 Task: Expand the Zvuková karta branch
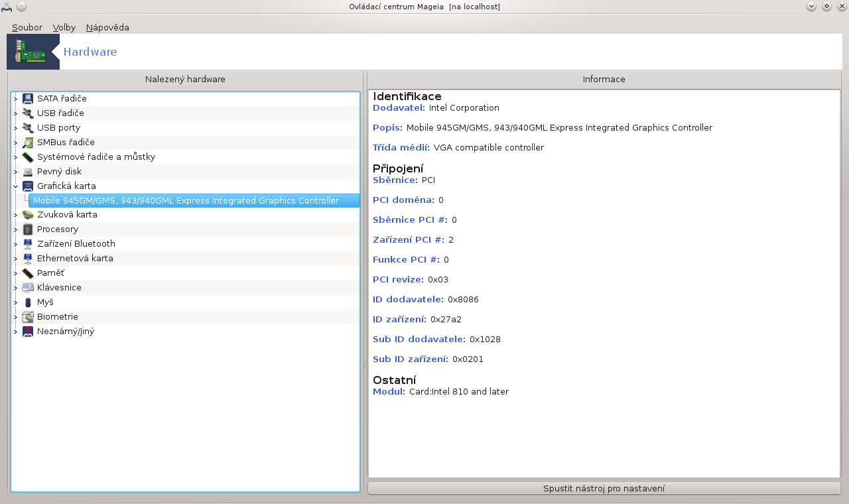[x=15, y=215]
